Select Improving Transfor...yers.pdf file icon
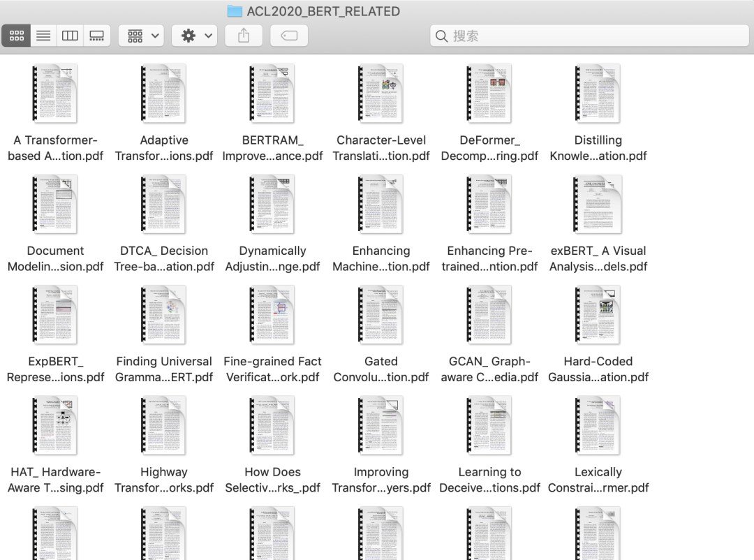The height and width of the screenshot is (560, 754). 381,425
